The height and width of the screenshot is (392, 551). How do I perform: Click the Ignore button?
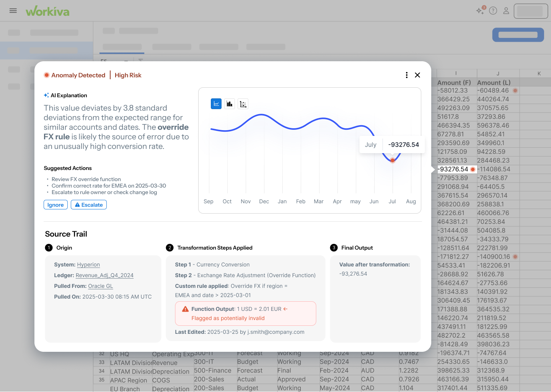click(x=55, y=204)
